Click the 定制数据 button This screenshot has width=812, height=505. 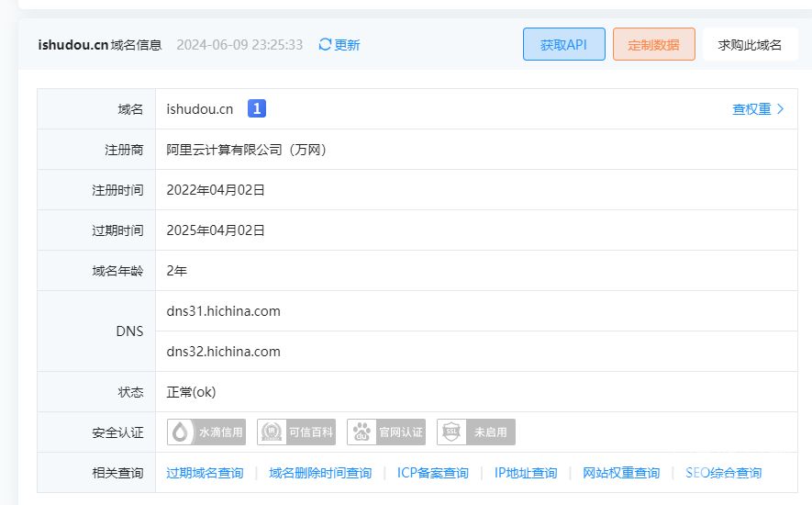pyautogui.click(x=654, y=45)
